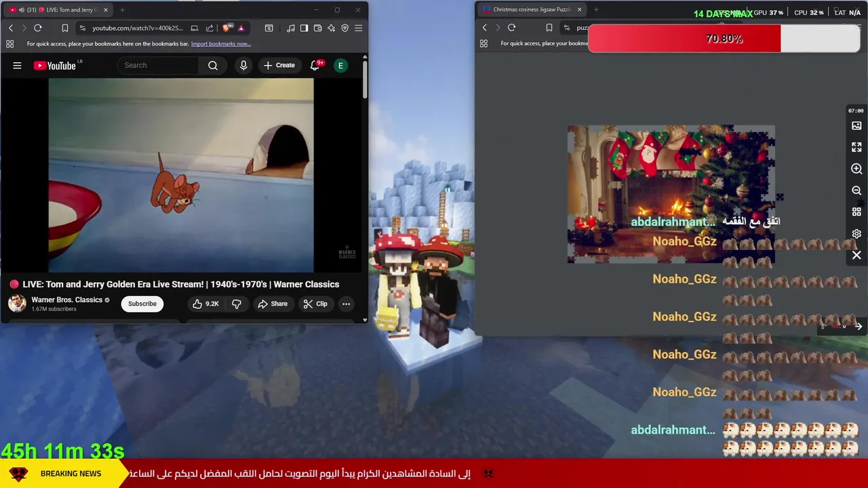Open bookmarks grid icon in YouTube window
This screenshot has width=868, height=488.
9,44
